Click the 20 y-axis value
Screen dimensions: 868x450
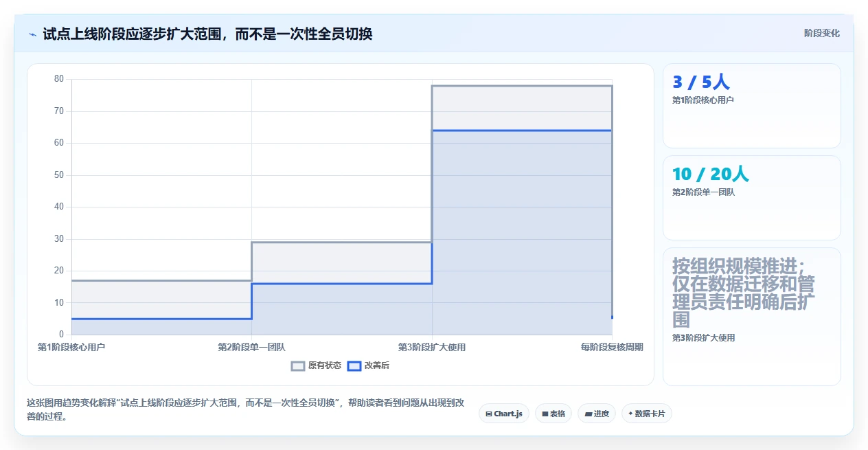tap(59, 271)
